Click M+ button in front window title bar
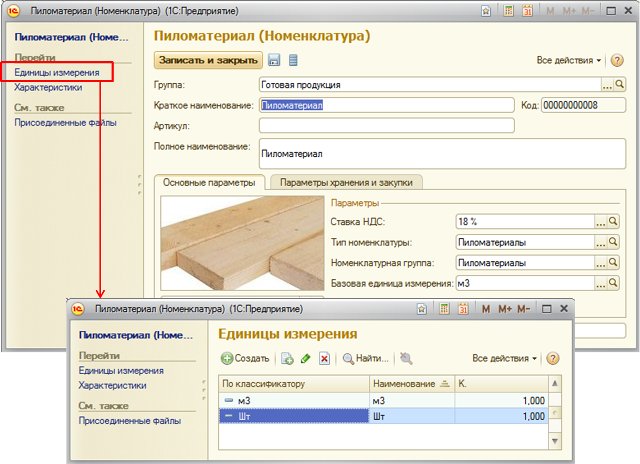 pyautogui.click(x=504, y=309)
